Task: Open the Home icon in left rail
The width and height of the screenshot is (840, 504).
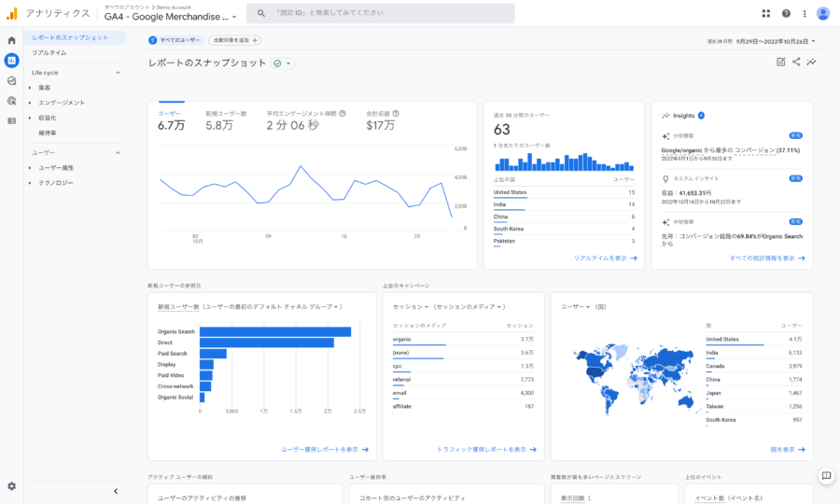Action: pyautogui.click(x=11, y=40)
